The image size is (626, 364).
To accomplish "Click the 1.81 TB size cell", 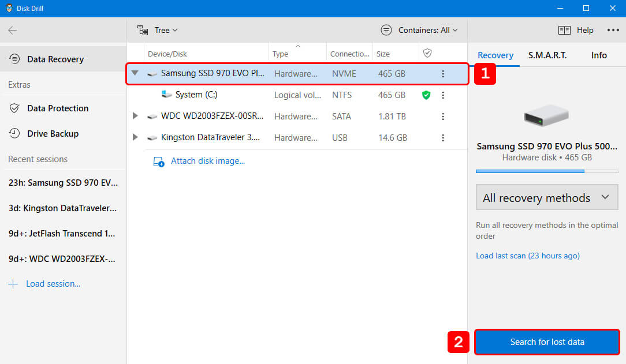I will (x=392, y=117).
